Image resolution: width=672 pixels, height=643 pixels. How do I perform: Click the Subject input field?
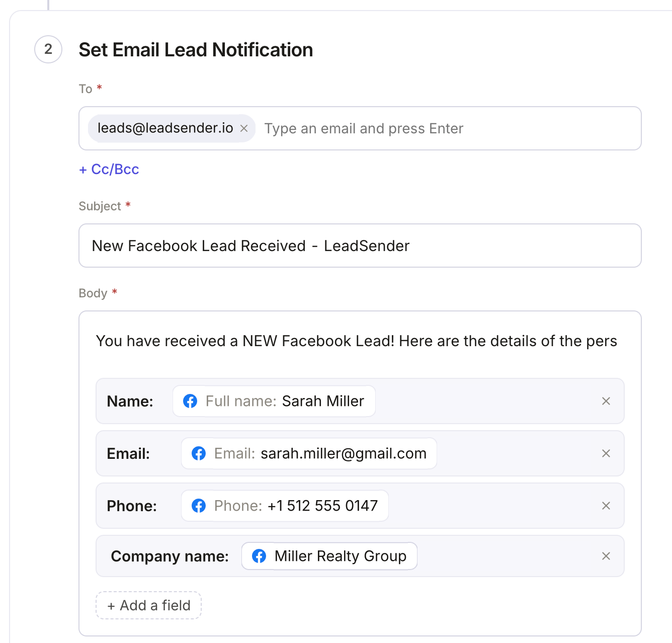360,246
